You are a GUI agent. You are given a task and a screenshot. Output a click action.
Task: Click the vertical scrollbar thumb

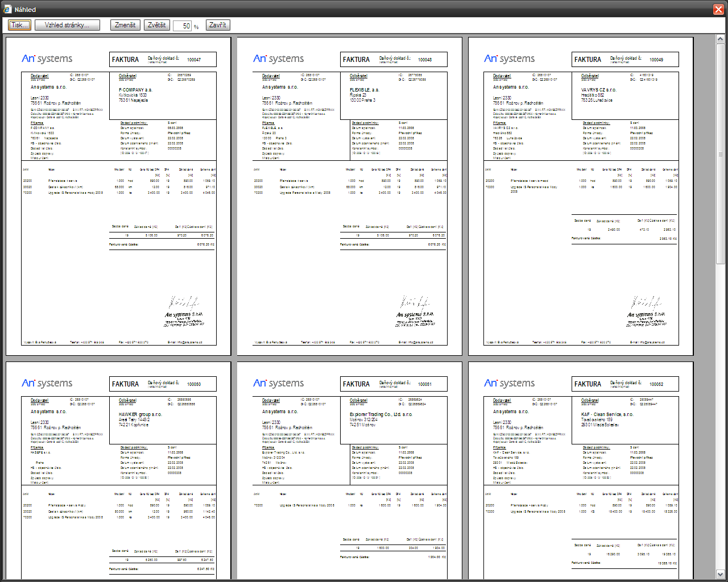point(721,153)
